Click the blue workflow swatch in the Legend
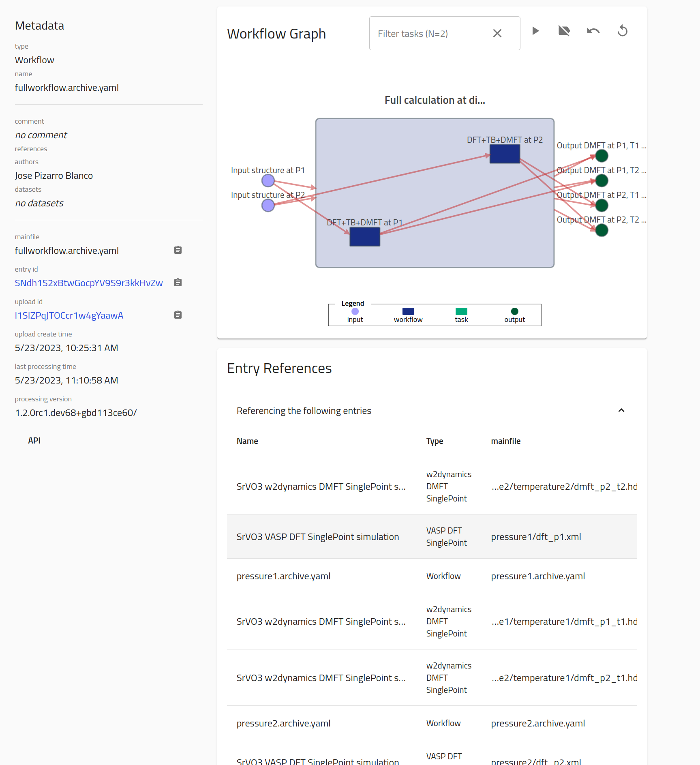This screenshot has width=700, height=765. click(408, 311)
